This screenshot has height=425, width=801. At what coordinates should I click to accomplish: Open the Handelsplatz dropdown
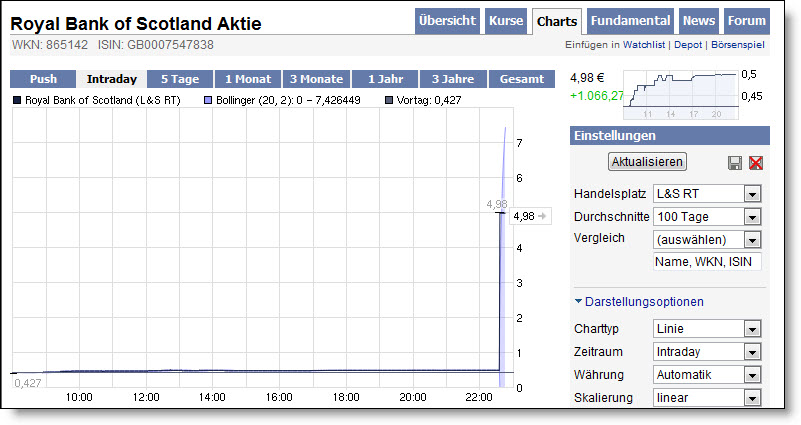click(706, 193)
